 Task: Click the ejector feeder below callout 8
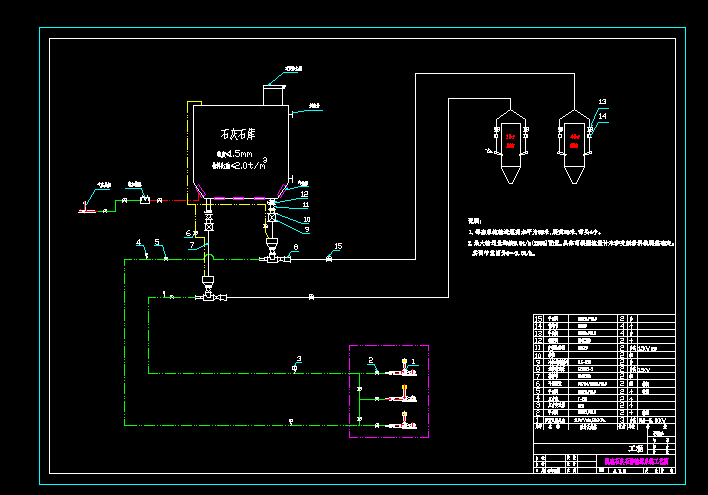pos(274,253)
